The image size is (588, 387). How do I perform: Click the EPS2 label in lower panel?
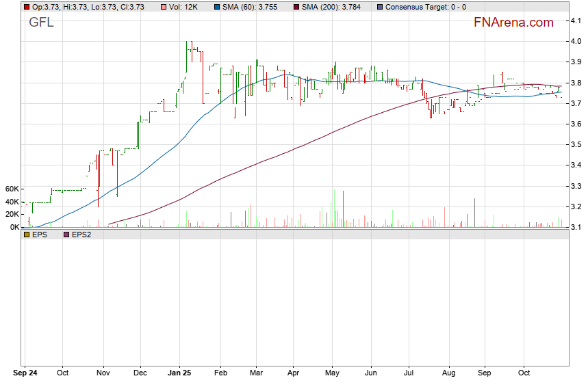(x=81, y=235)
